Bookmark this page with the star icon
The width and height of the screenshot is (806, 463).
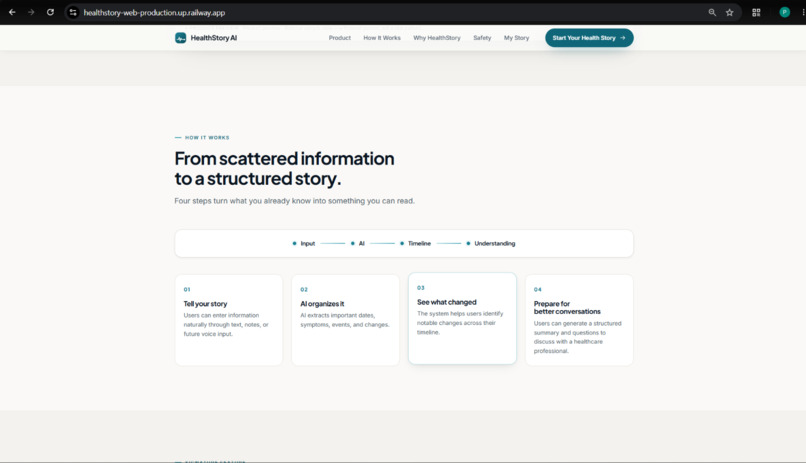click(729, 12)
